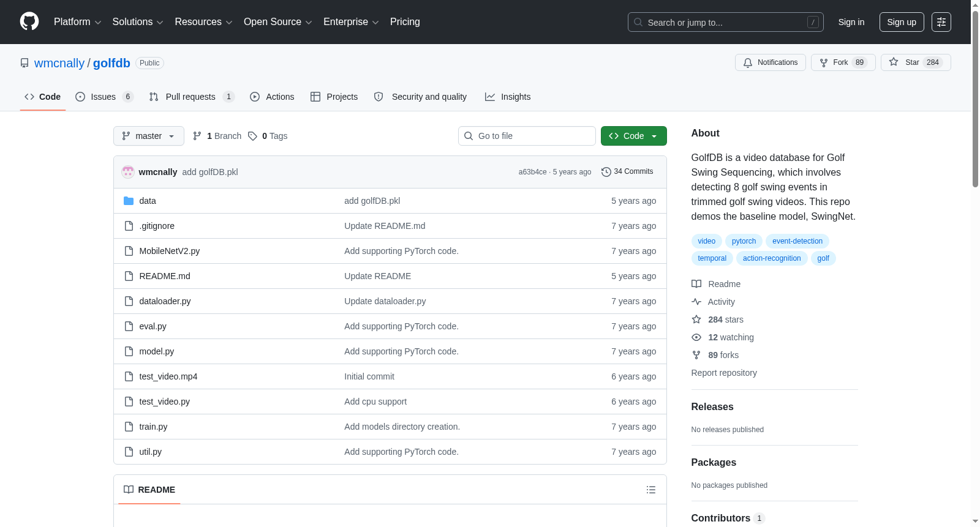
Task: Switch to the Issues tab
Action: (x=104, y=97)
